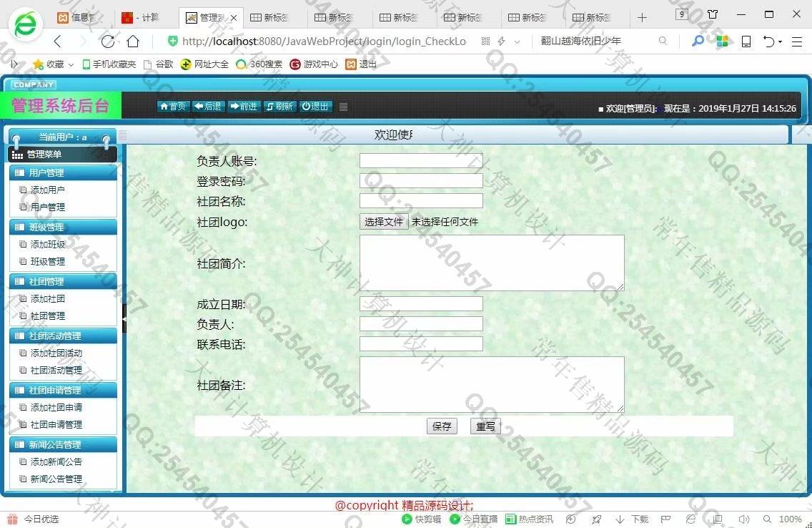
Task: Click the browser home icon
Action: [x=133, y=41]
